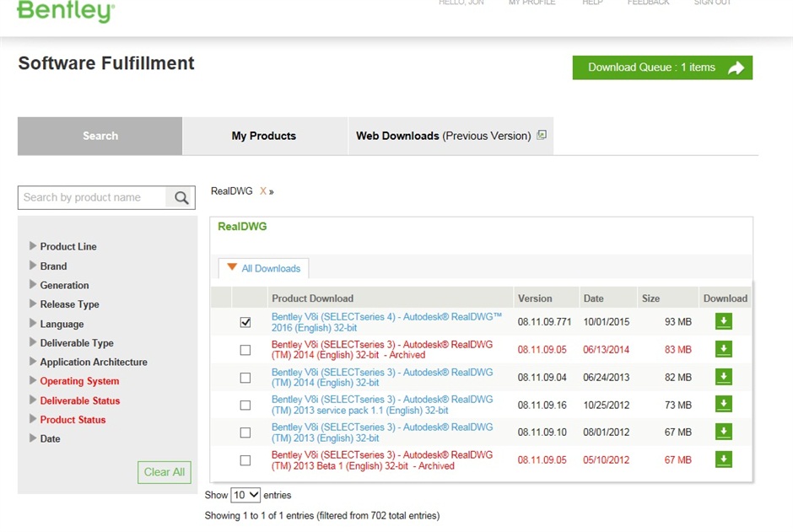Click the green RealDWG section heading
793x532 pixels.
pyautogui.click(x=242, y=226)
